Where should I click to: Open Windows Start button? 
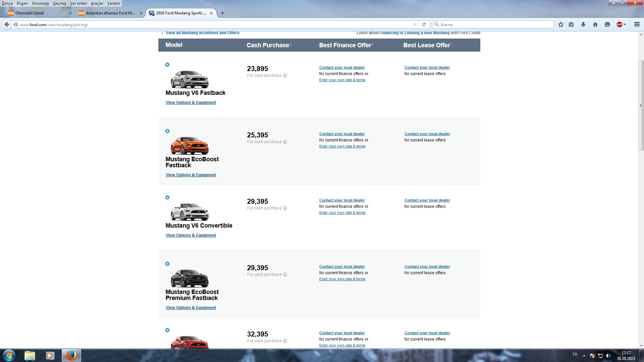coord(9,355)
